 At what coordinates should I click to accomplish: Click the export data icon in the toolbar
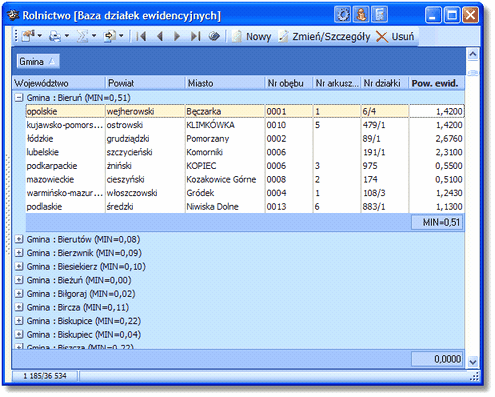coord(109,36)
